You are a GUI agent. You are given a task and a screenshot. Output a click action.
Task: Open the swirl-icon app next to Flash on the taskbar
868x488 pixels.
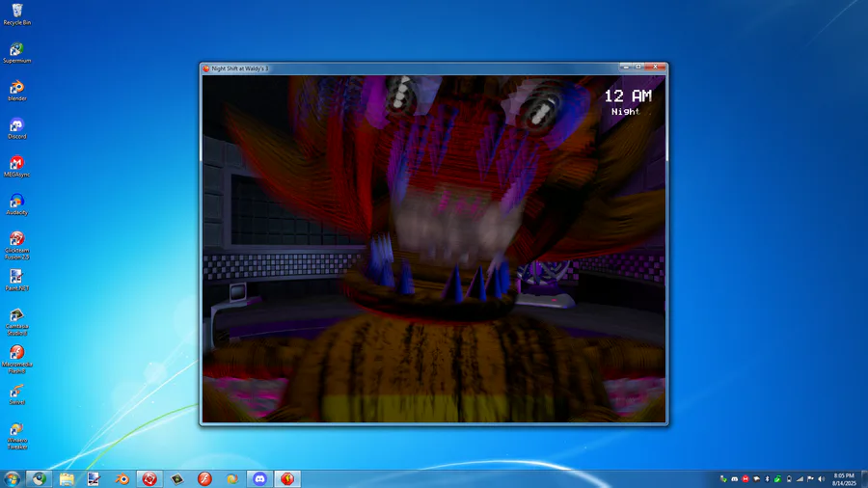(x=232, y=478)
